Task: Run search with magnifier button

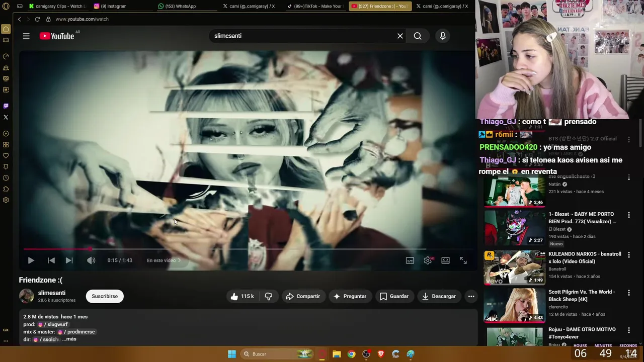Action: 418,36
